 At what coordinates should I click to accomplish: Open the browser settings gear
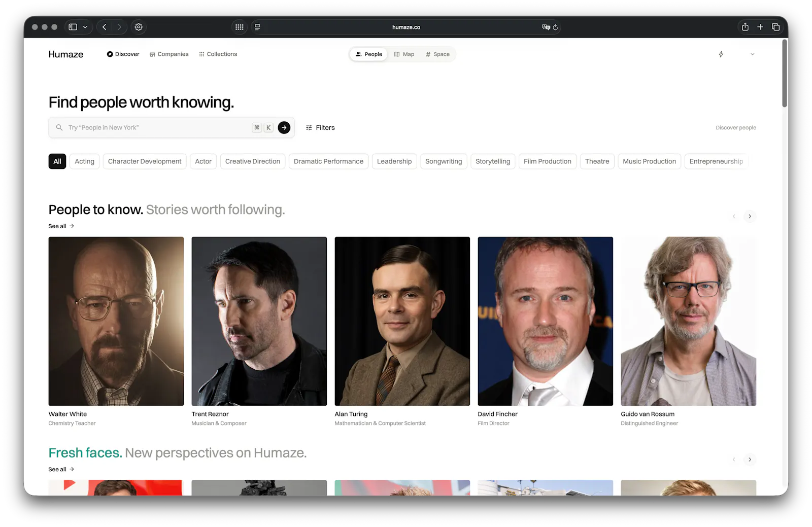[x=139, y=27]
